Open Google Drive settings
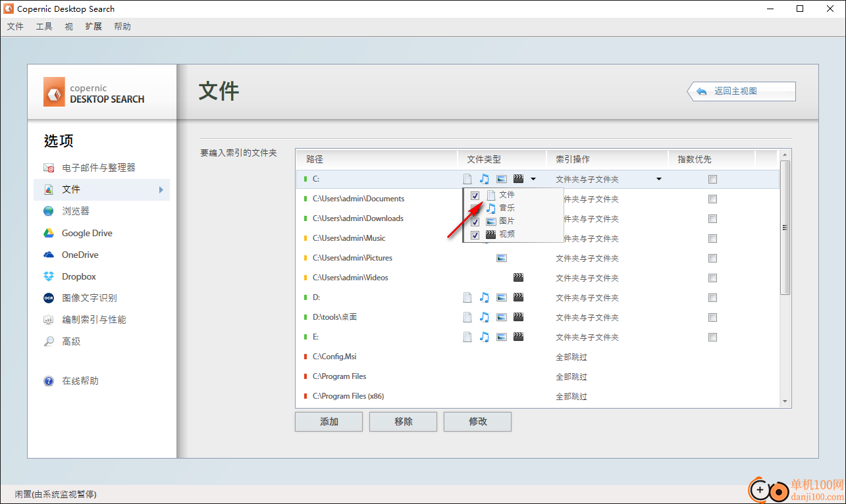Image resolution: width=846 pixels, height=504 pixels. (x=87, y=233)
